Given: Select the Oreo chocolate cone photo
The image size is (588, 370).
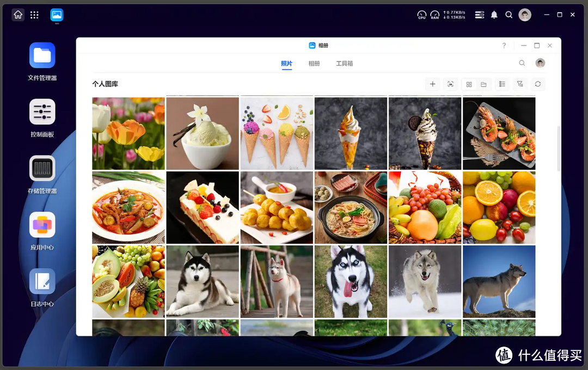Looking at the screenshot, I should [x=425, y=133].
